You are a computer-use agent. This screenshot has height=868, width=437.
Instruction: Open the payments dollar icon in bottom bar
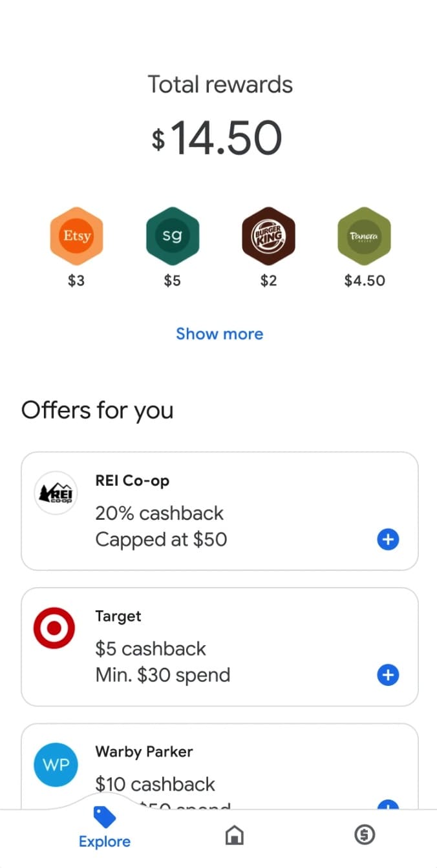click(x=365, y=834)
